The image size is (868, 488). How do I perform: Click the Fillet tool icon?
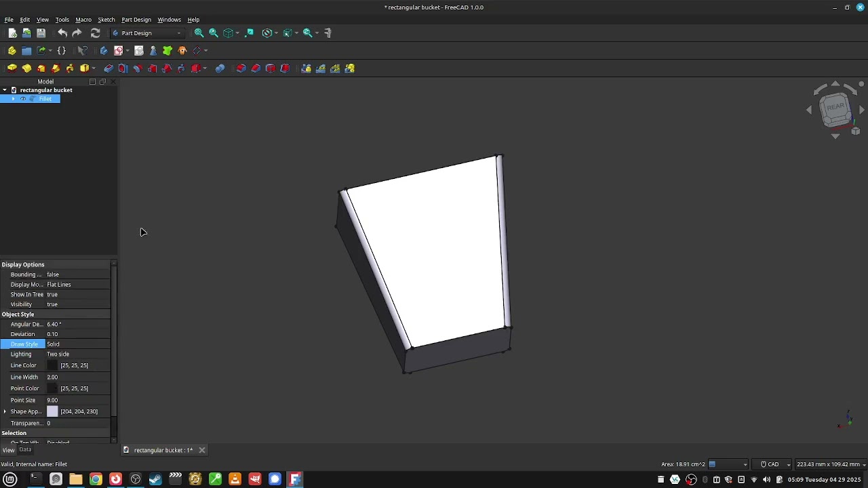tap(241, 68)
